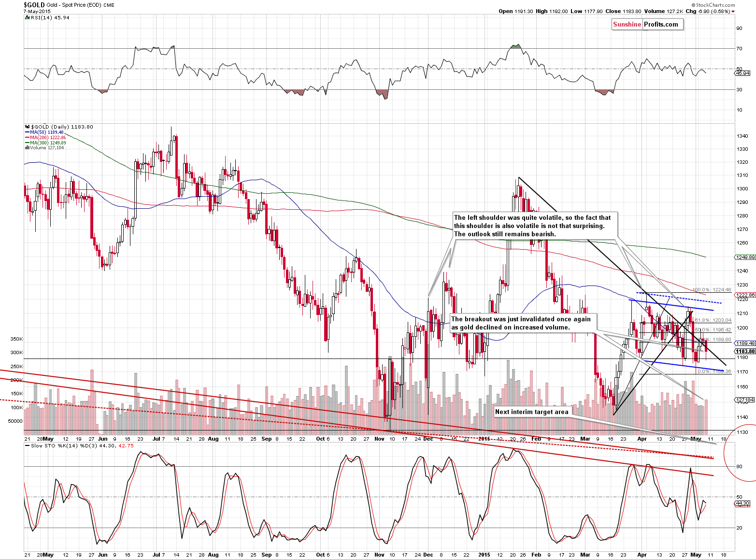The image size is (756, 559).
Task: Click the '61.8%: 1203.04' Fibonacci label
Action: (x=713, y=320)
